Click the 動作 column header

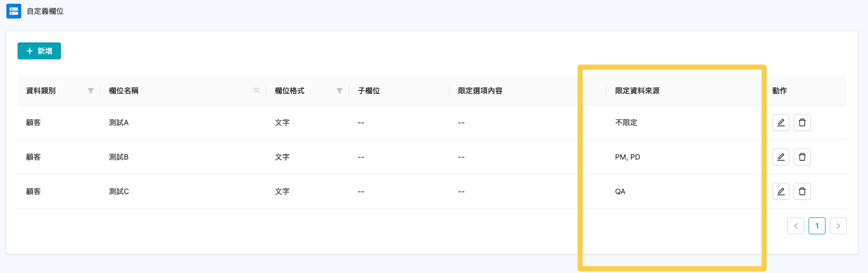780,91
